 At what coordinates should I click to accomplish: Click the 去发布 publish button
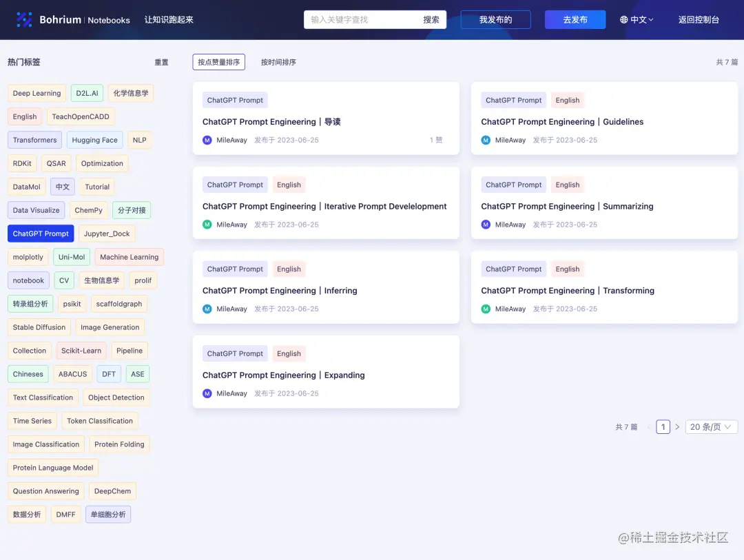click(x=575, y=19)
